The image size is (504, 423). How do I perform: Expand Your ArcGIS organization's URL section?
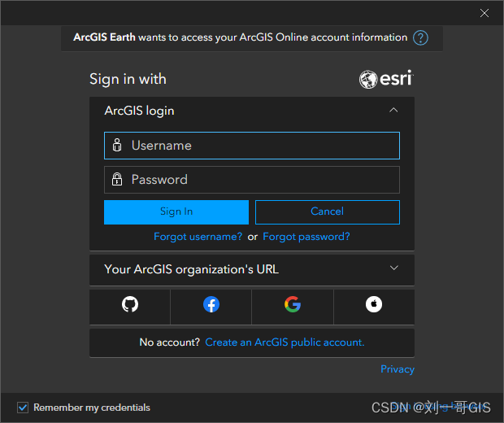(393, 268)
